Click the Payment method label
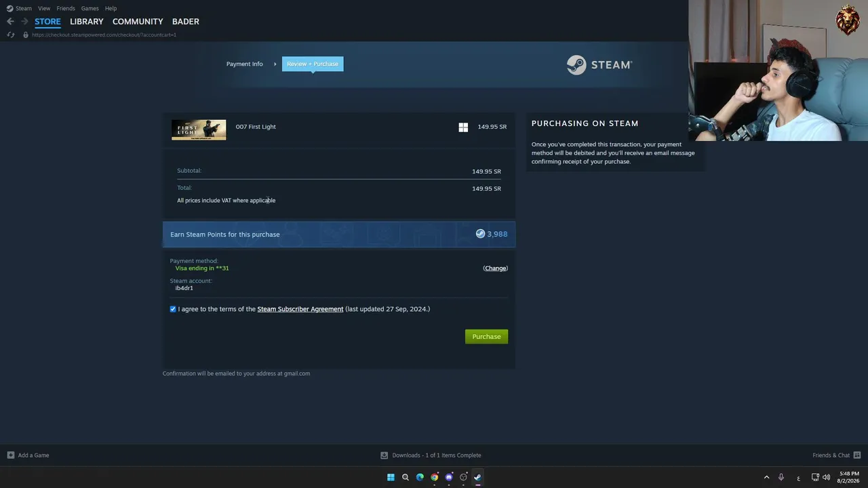 [x=194, y=261]
